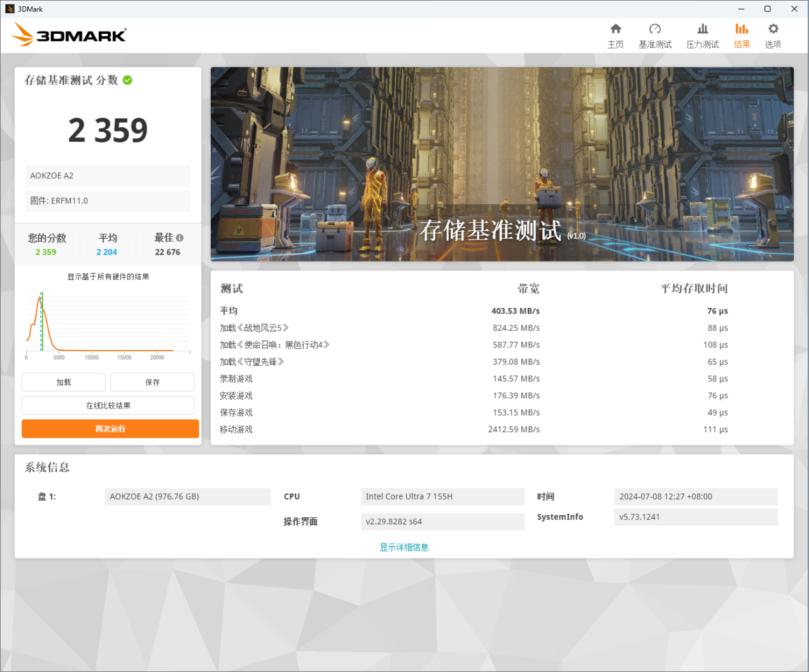Click the green validation checkmark beside the score title
The height and width of the screenshot is (672, 809).
point(127,80)
